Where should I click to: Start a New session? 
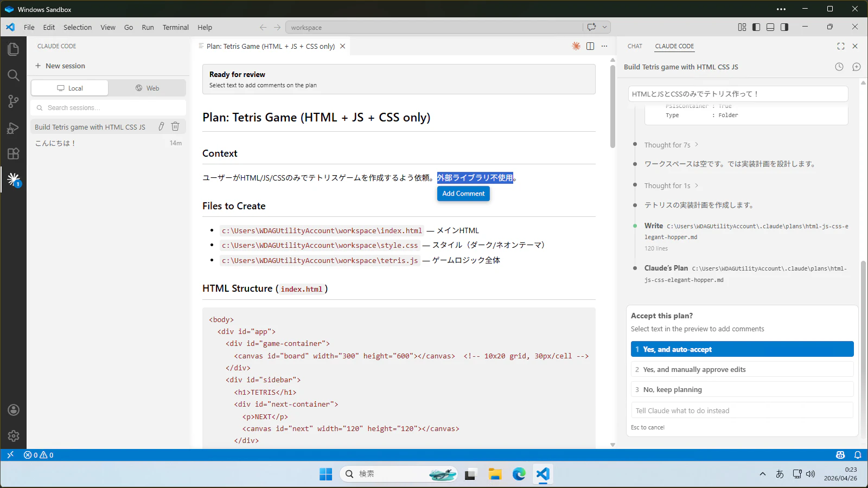(60, 66)
